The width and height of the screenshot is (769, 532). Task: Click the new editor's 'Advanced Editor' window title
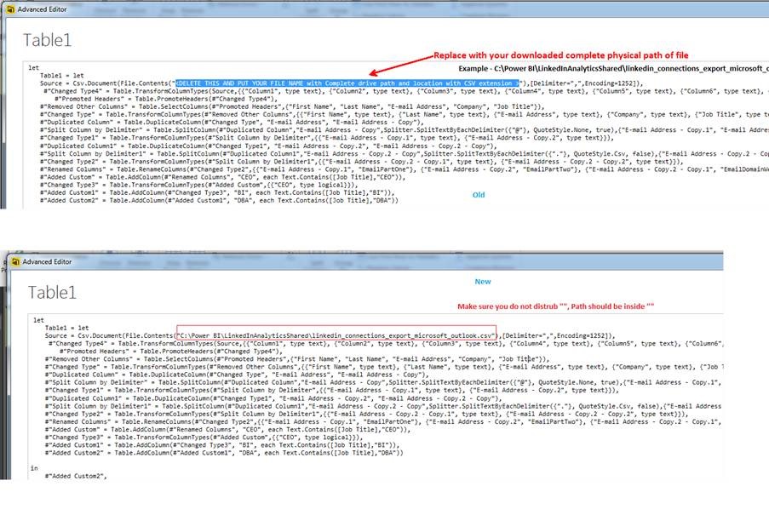click(x=49, y=261)
